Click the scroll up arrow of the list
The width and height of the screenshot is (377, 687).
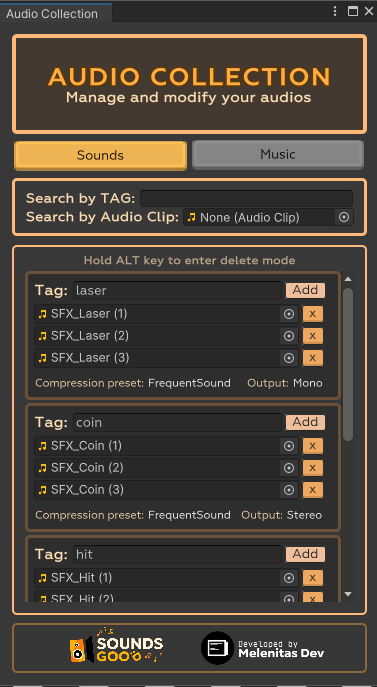pos(348,279)
